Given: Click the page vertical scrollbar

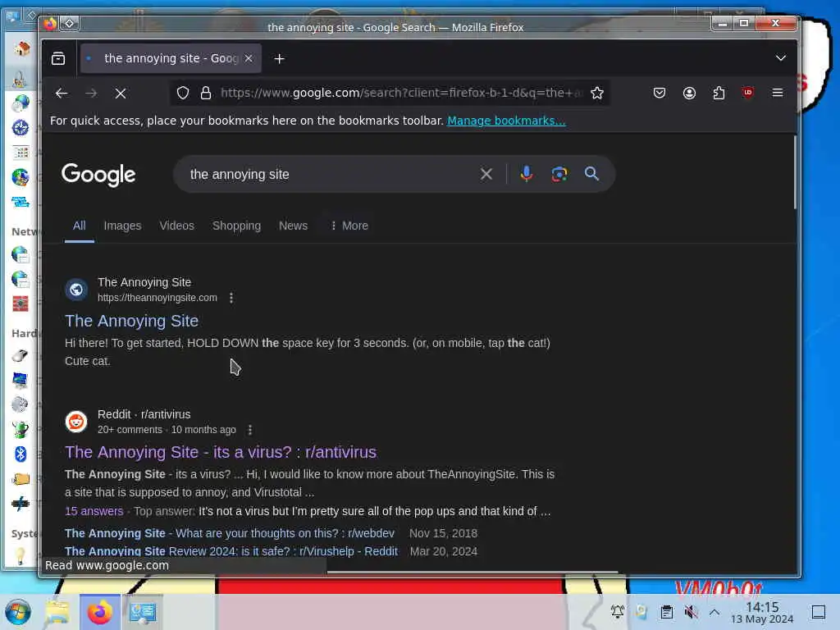Looking at the screenshot, I should click(795, 172).
